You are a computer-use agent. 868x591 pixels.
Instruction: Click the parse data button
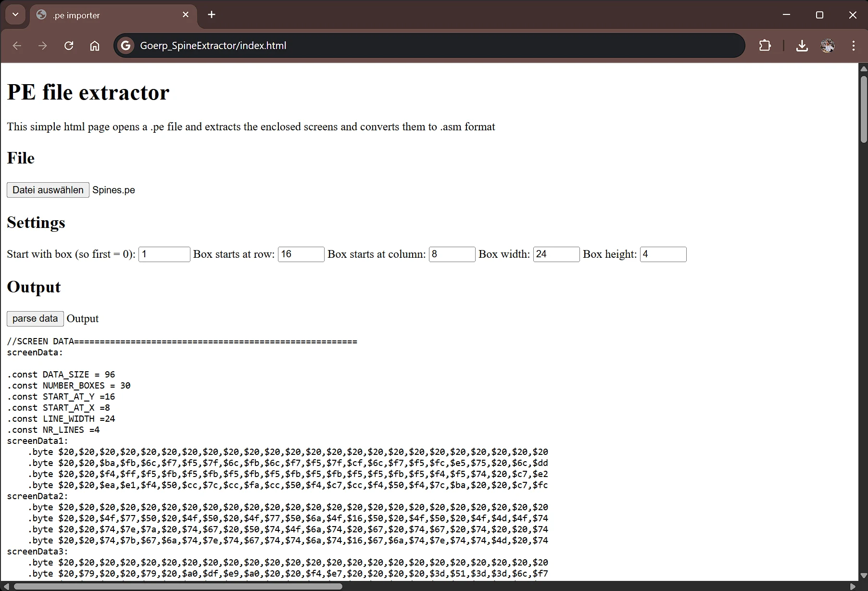35,318
